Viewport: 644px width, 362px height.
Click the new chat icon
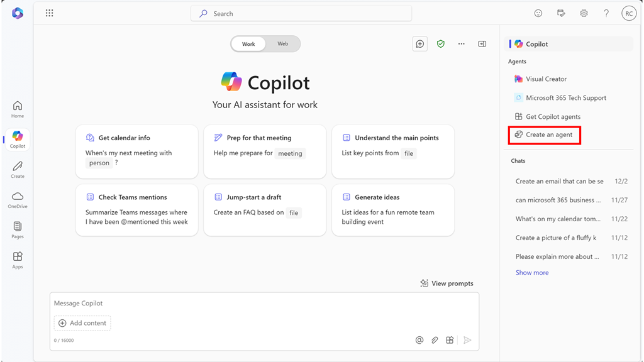pos(419,44)
